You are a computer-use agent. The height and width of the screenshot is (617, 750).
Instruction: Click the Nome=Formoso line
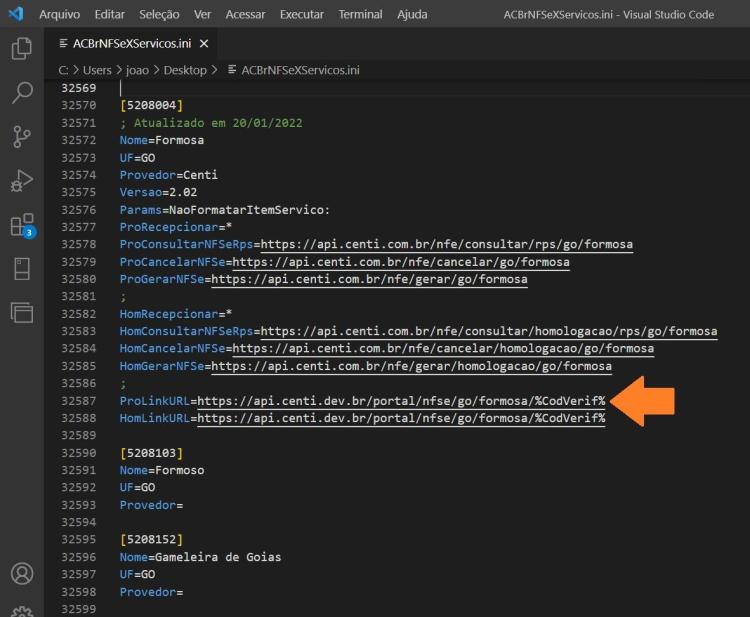coord(162,470)
